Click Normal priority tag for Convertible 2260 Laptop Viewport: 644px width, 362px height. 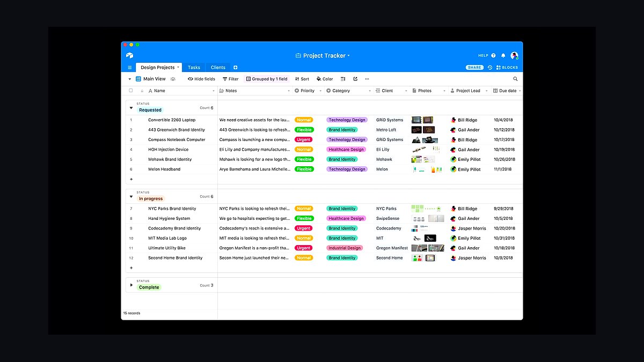(304, 120)
